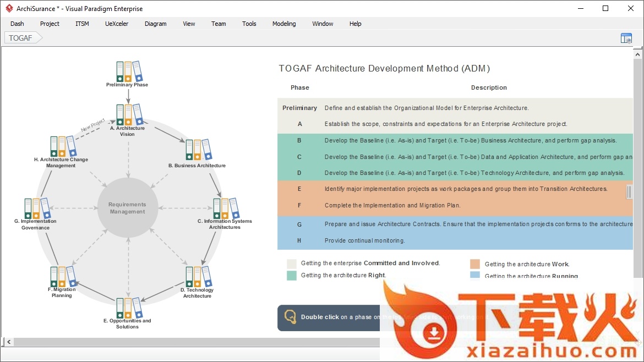Click the vertical scrollbar up arrow

point(637,54)
